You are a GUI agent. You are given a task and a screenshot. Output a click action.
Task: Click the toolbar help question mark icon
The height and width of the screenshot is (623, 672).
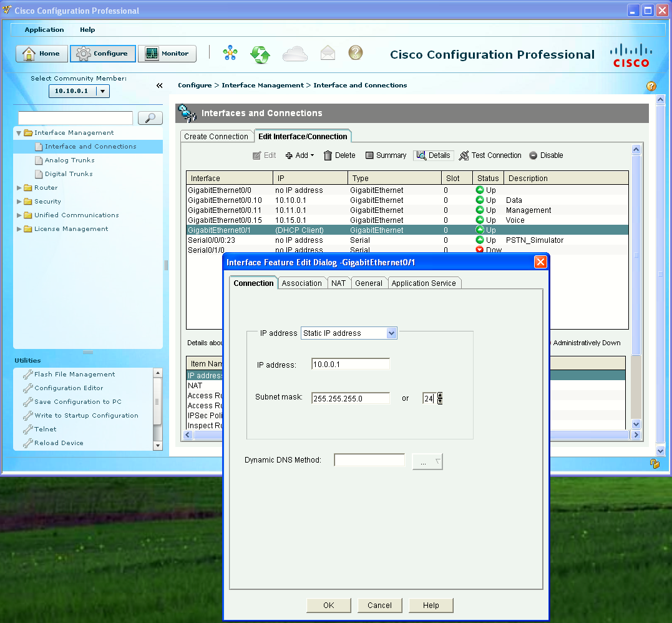coord(355,52)
